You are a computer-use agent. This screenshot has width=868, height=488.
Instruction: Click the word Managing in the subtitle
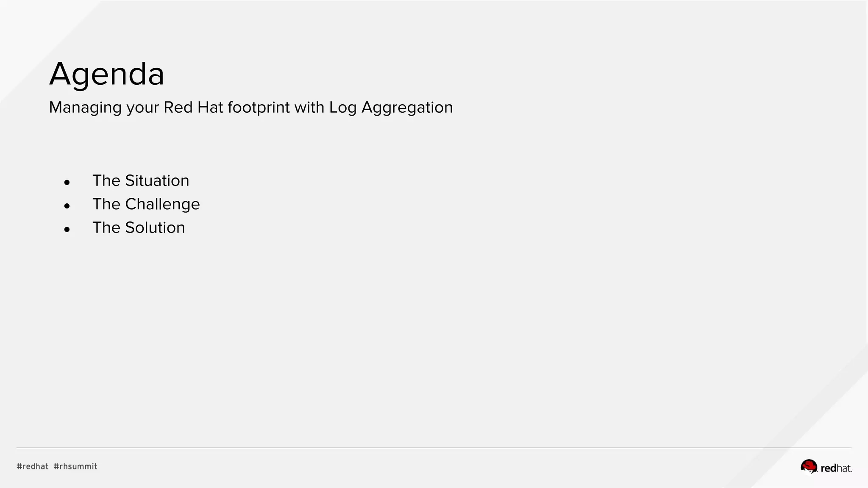86,108
